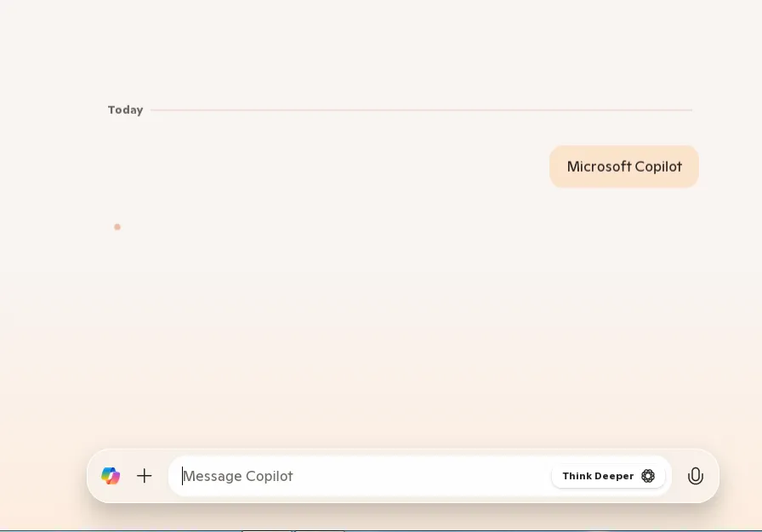Toggle the Think Deeper button
Image resolution: width=762 pixels, height=532 pixels.
[608, 476]
